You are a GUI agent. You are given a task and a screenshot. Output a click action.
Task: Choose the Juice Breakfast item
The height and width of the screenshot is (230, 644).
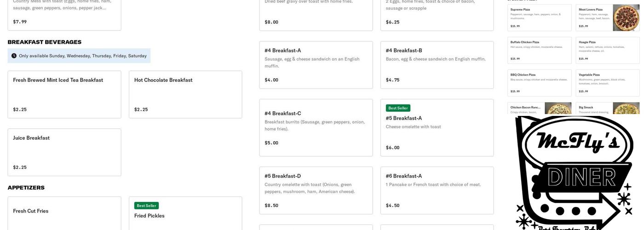[x=64, y=152]
